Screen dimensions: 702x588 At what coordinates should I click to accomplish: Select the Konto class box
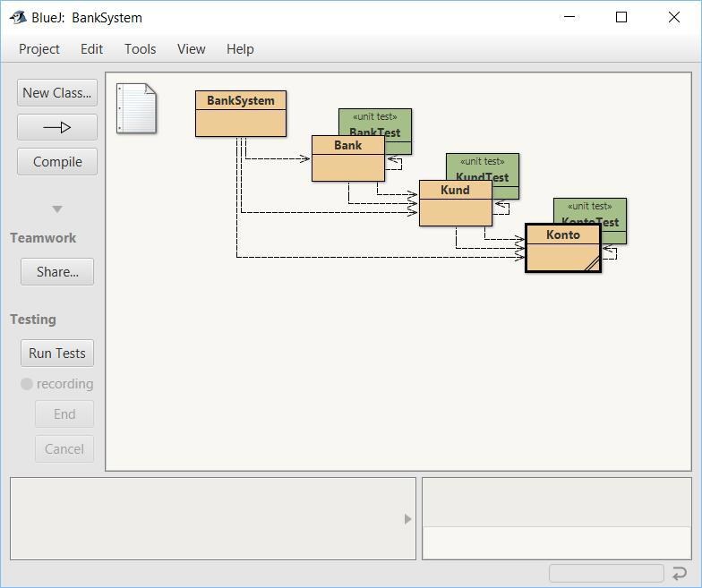click(x=562, y=249)
